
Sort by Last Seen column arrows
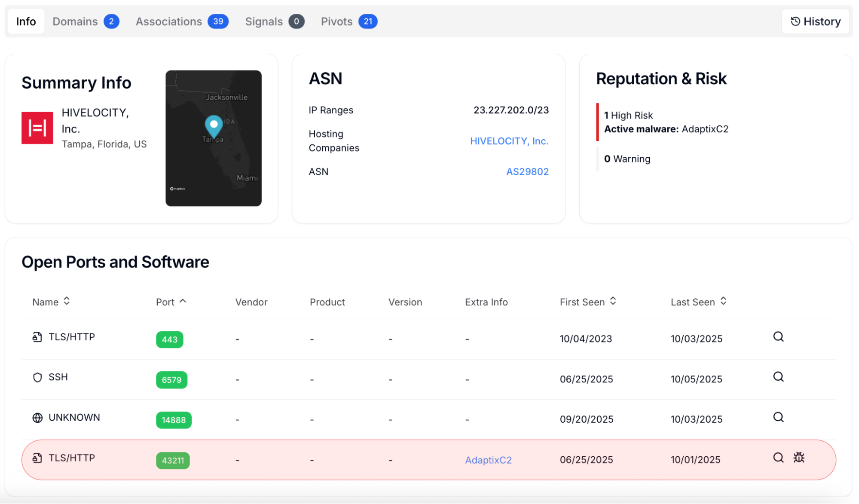tap(723, 302)
